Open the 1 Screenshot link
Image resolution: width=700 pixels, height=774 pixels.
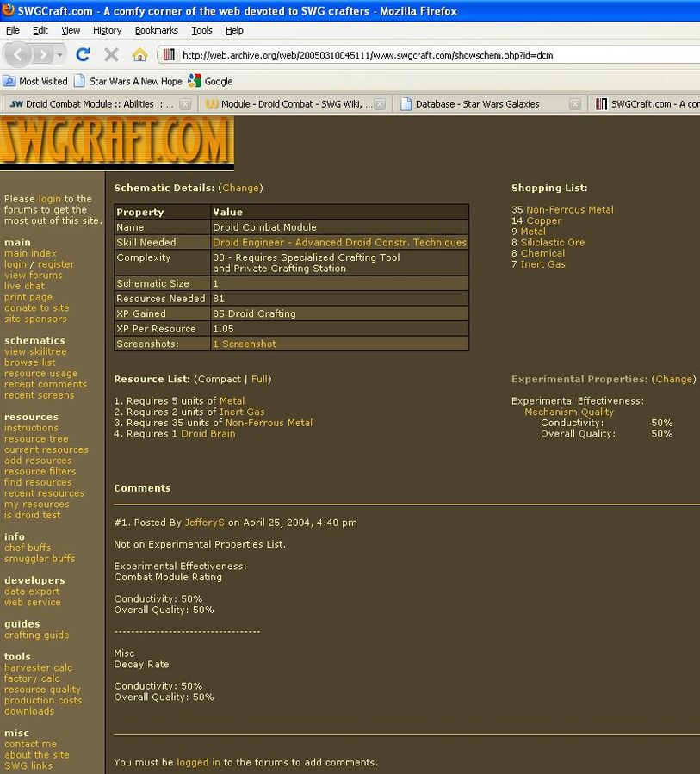(245, 344)
